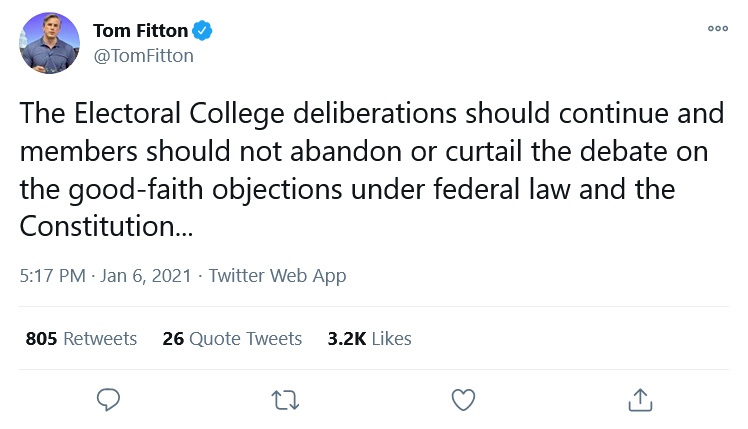Show who gave the 3.2K Likes
Image resolution: width=748 pixels, height=429 pixels.
369,338
